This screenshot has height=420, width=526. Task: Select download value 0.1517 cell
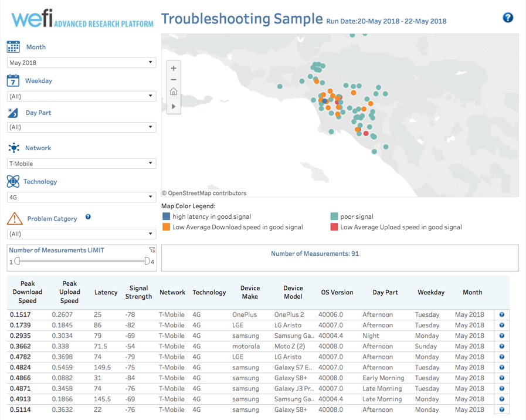(x=20, y=314)
